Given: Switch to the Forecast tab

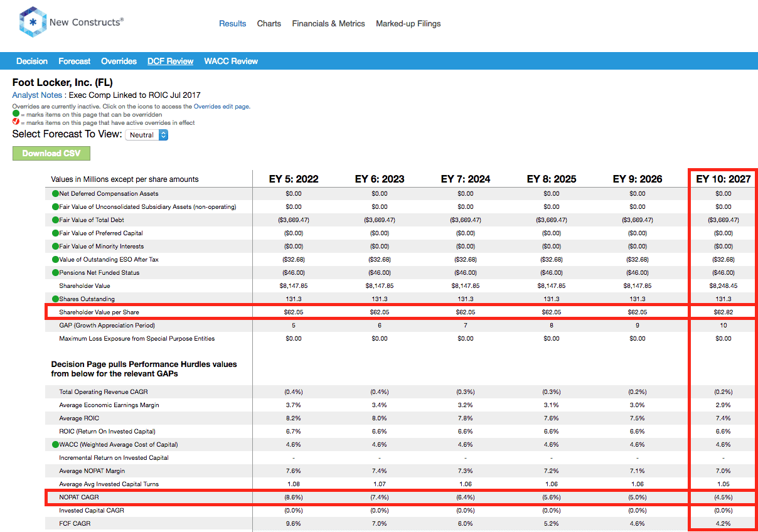Looking at the screenshot, I should [x=75, y=61].
